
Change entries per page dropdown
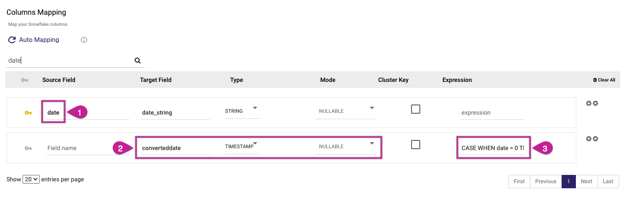[x=32, y=180]
